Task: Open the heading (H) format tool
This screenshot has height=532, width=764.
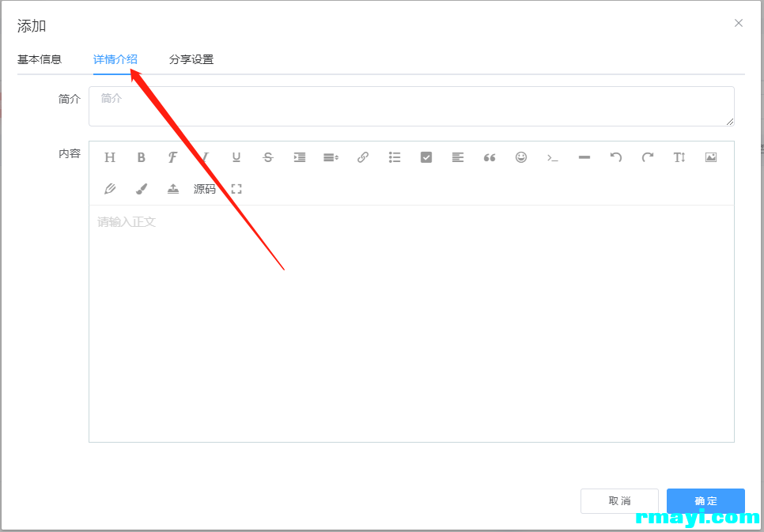Action: (110, 157)
